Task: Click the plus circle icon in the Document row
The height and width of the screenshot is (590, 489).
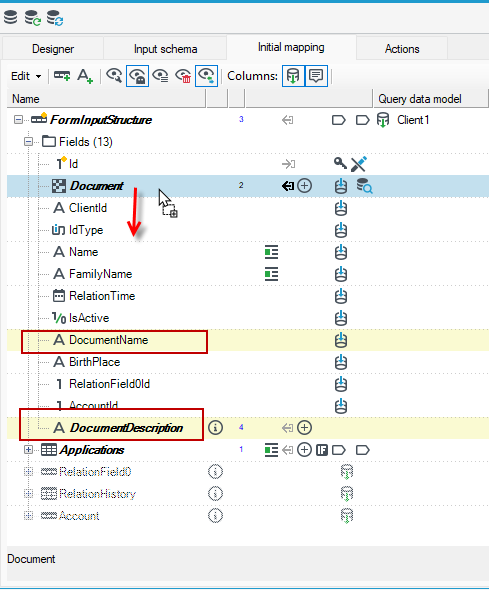Action: click(x=304, y=186)
